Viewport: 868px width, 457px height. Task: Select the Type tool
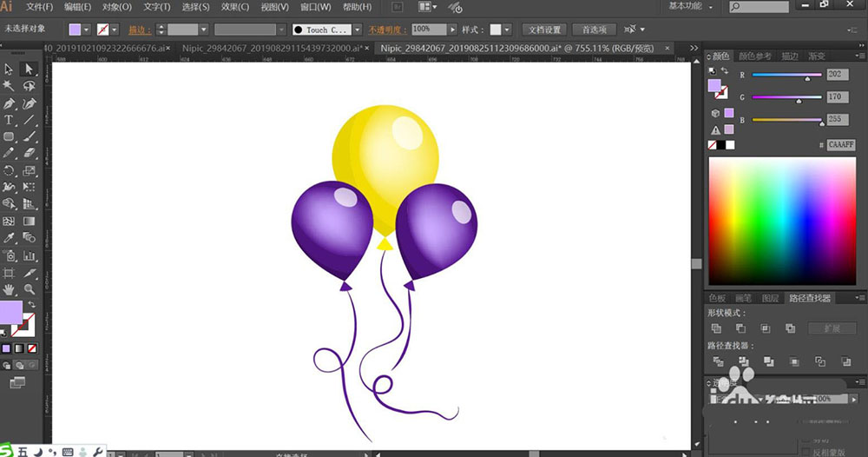click(x=9, y=120)
